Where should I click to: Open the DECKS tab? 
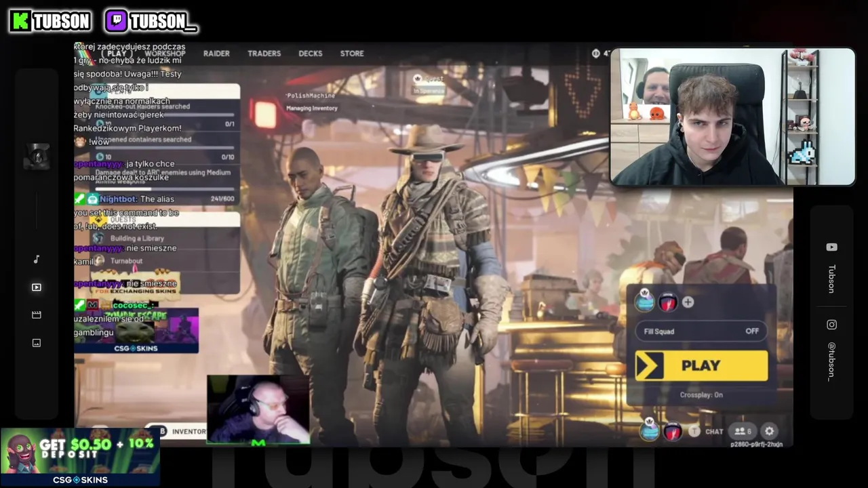pyautogui.click(x=311, y=54)
